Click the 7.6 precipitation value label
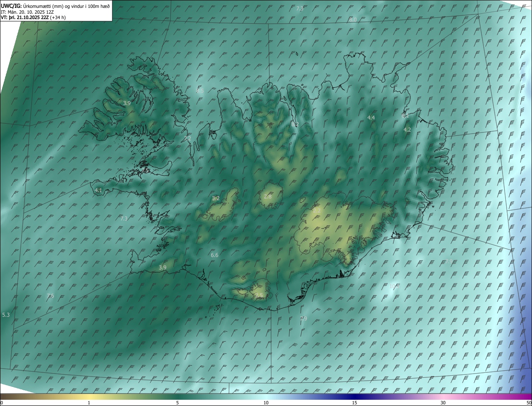 click(50, 296)
